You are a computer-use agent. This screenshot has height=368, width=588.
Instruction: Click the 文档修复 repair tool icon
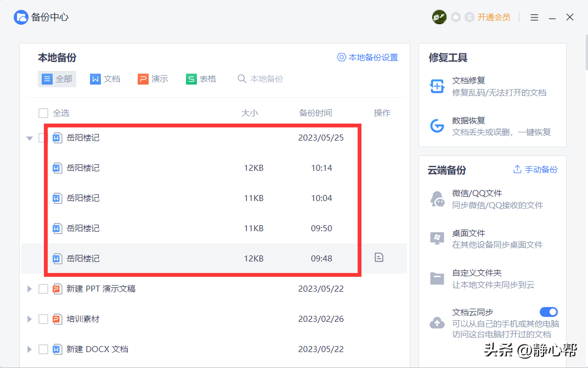437,86
